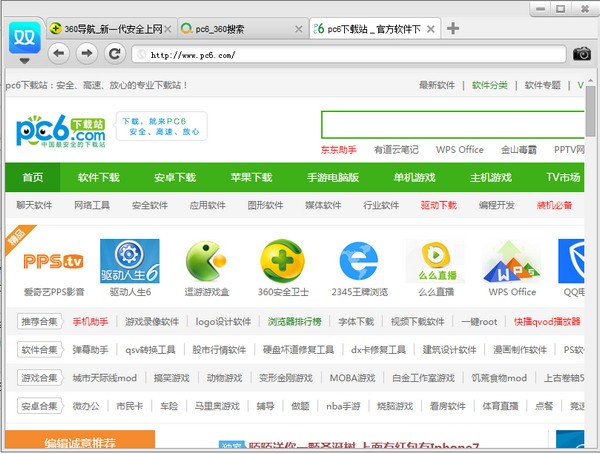Open a new tab with the plus button
The width and height of the screenshot is (600, 454).
pyautogui.click(x=453, y=28)
